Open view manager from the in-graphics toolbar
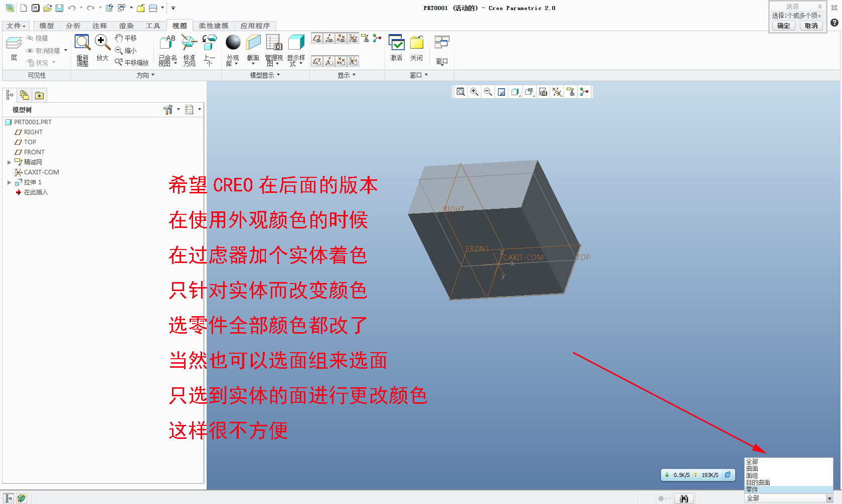This screenshot has width=842, height=504. click(x=543, y=92)
